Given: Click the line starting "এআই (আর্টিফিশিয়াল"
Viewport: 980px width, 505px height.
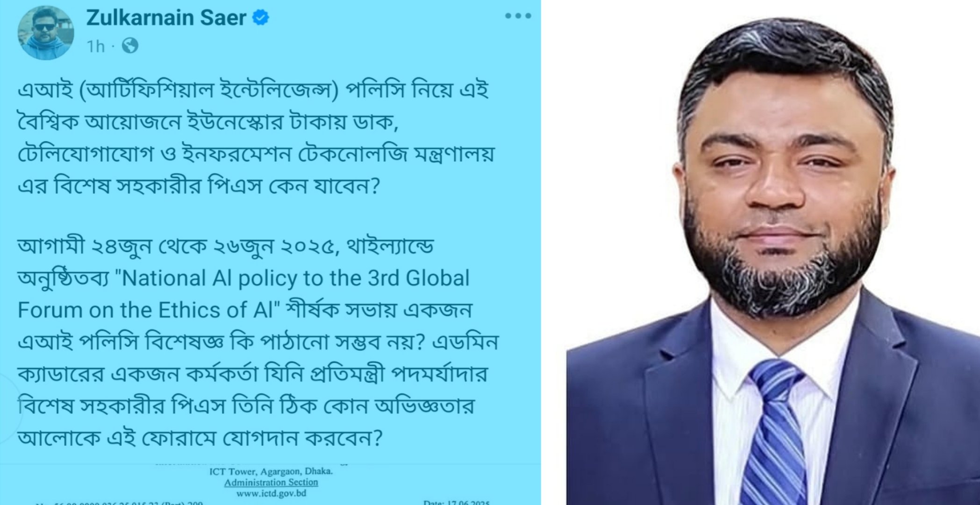Looking at the screenshot, I should [253, 90].
